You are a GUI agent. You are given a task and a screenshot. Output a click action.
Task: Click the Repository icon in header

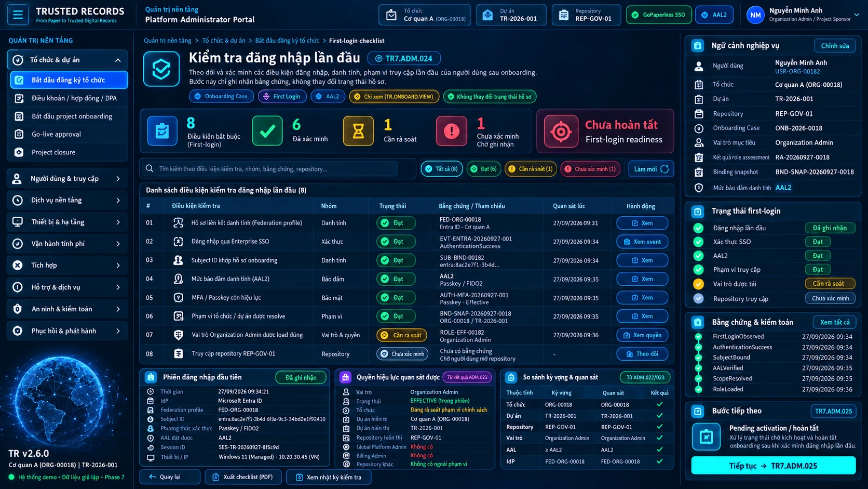click(563, 15)
